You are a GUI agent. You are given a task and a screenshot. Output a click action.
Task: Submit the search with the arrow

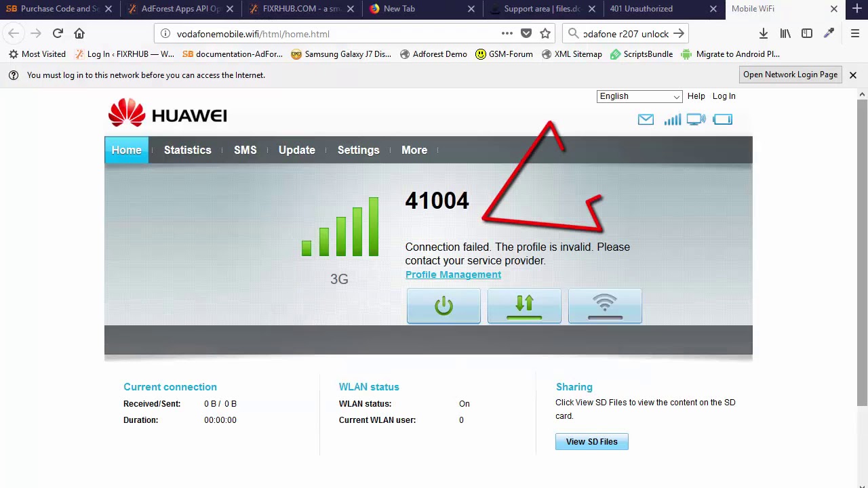(x=679, y=34)
